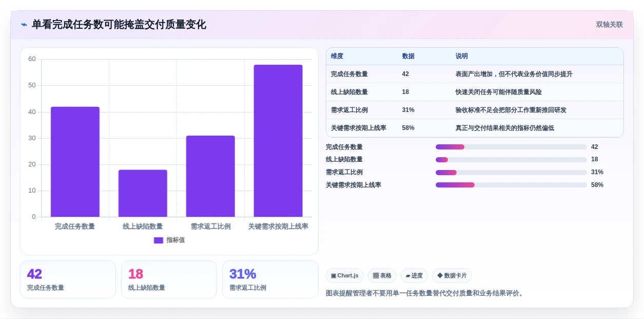Click the y-axis tick label 60
The width and height of the screenshot is (644, 319).
[32, 59]
